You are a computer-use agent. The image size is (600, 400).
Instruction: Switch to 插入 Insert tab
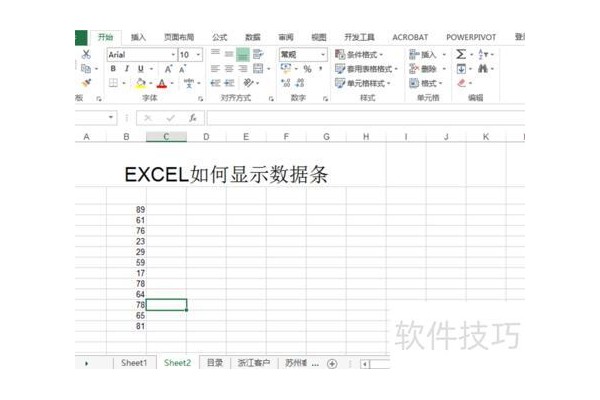point(138,37)
